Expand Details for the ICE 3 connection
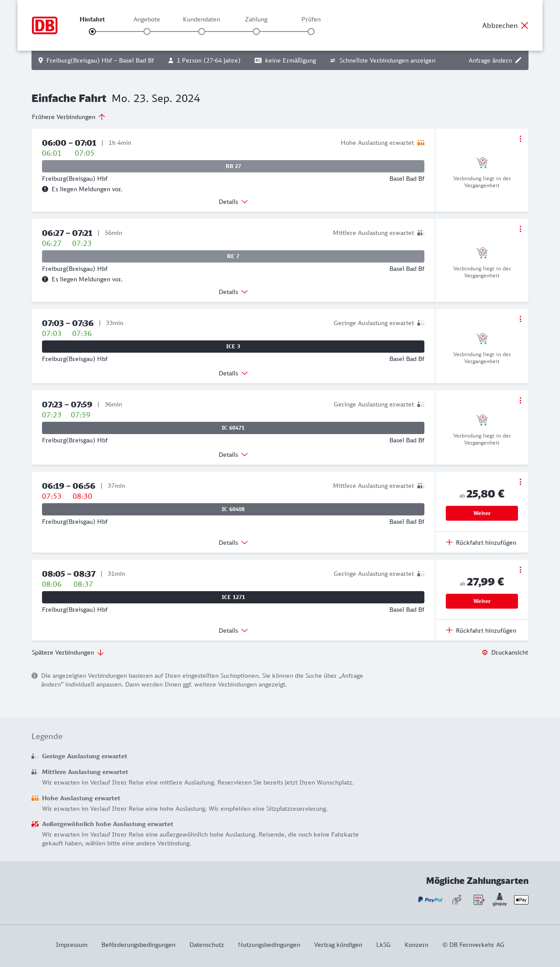 coord(233,373)
